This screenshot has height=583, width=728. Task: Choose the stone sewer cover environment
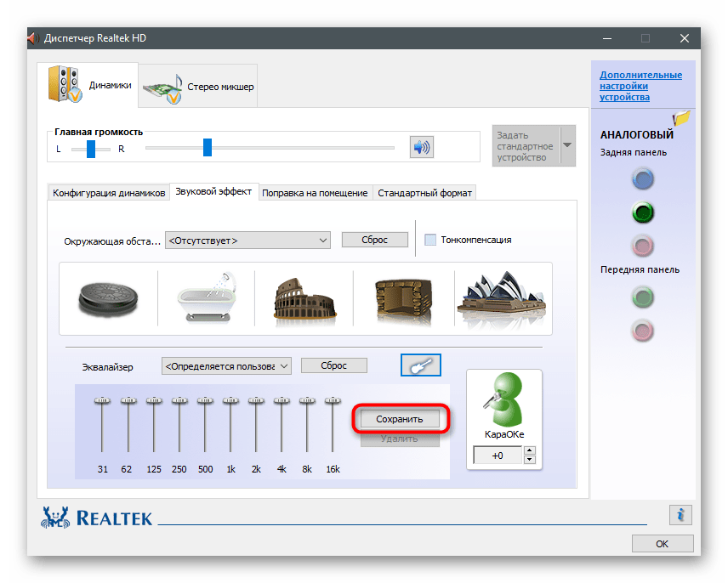[x=109, y=298]
